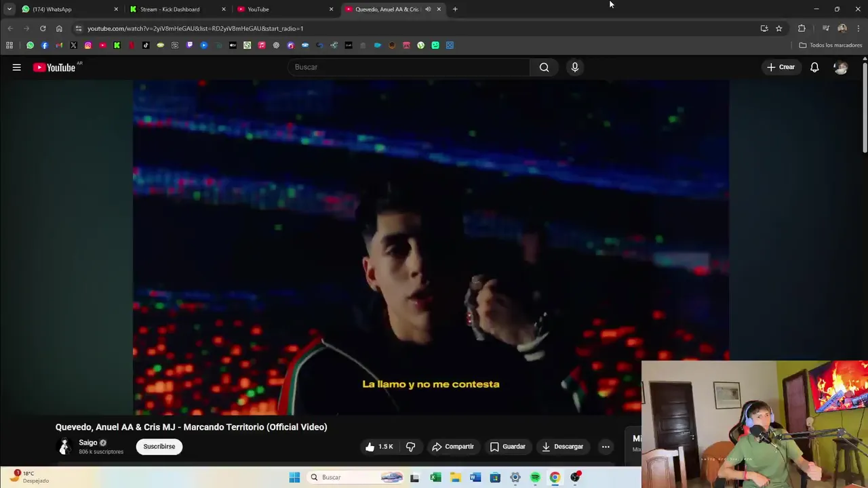Image resolution: width=868 pixels, height=488 pixels.
Task: Open Apple Music bookmark
Action: coord(262,45)
